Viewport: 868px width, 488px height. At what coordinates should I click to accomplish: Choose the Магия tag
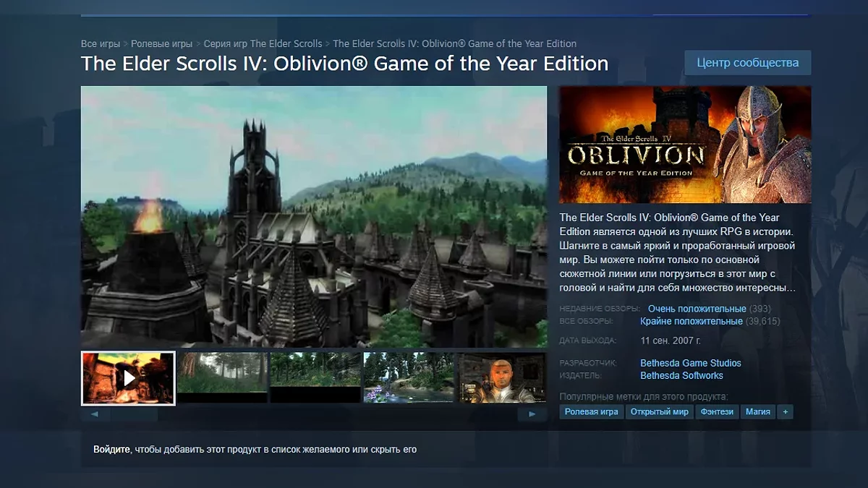tap(758, 412)
